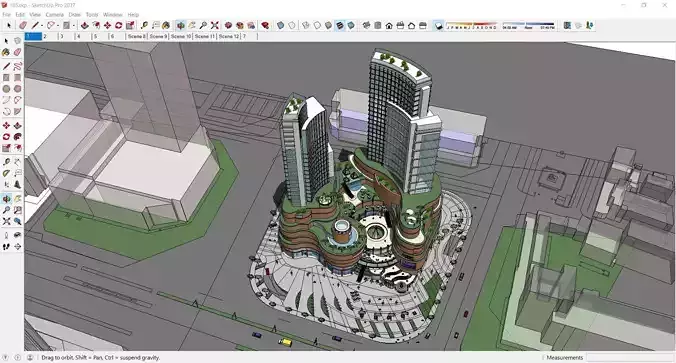Expand the Arc tools dropdown arrow
The image size is (676, 363).
tap(58, 25)
